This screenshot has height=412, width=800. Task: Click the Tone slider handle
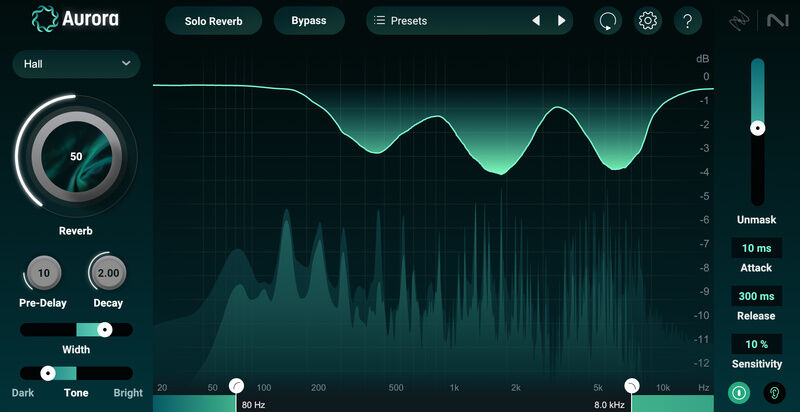click(48, 373)
